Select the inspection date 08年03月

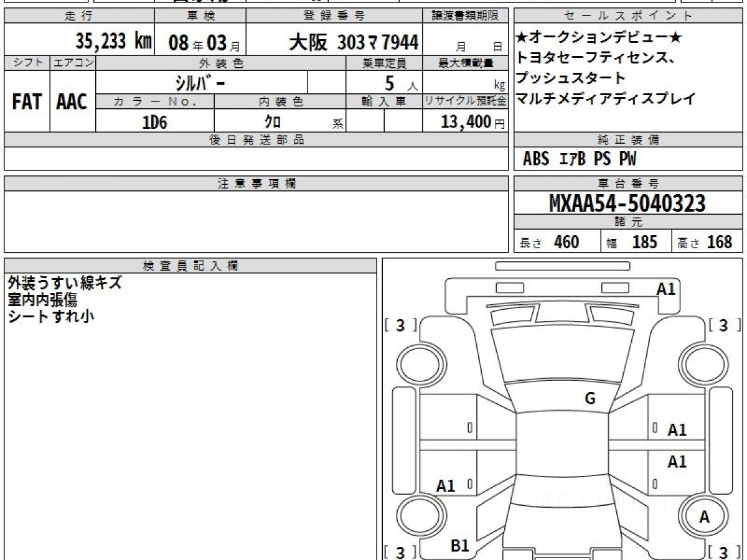point(205,43)
